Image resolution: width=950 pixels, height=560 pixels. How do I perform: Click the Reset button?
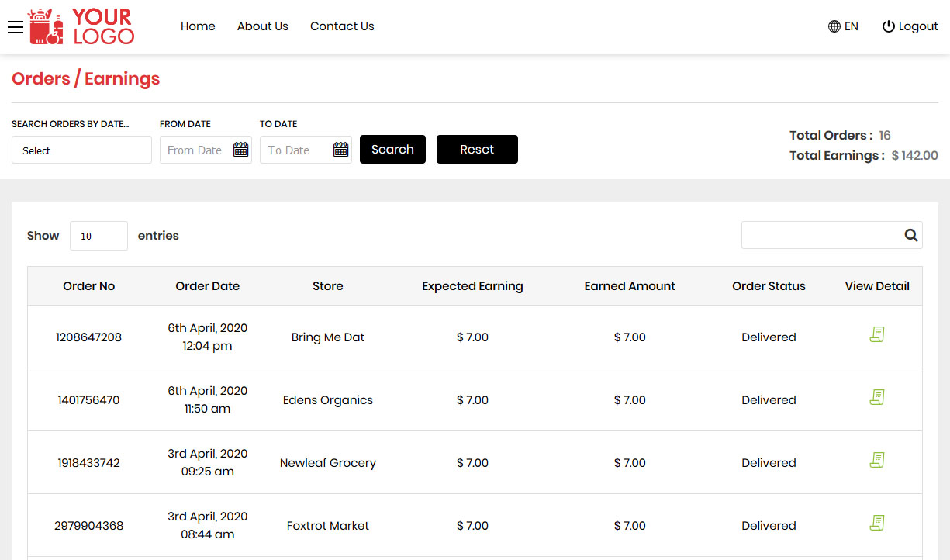pyautogui.click(x=477, y=150)
